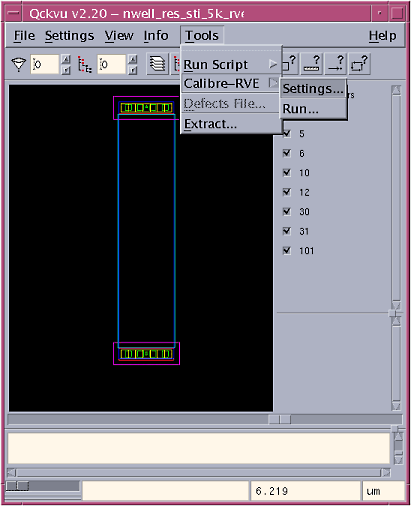Screen dimensions: 411x506
Task: Decrease the first numeric field value
Action: pos(66,70)
